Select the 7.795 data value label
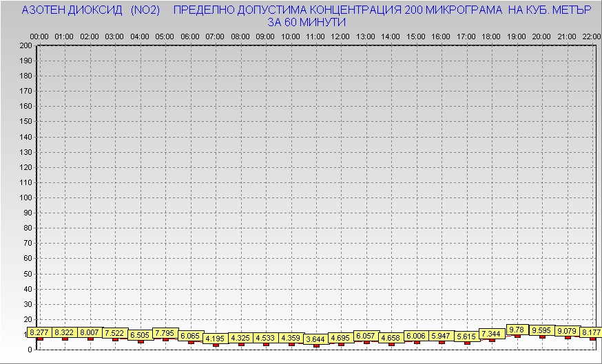 tap(165, 333)
